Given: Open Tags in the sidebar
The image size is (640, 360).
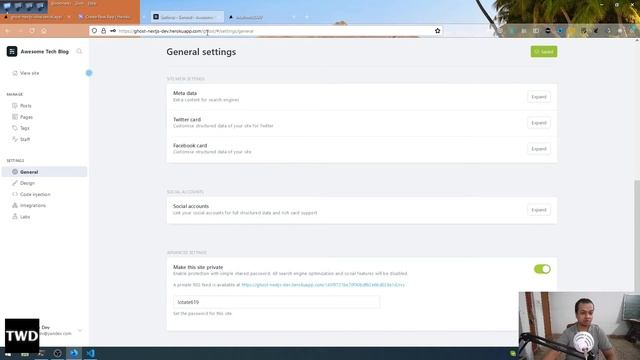Looking at the screenshot, I should pos(25,128).
